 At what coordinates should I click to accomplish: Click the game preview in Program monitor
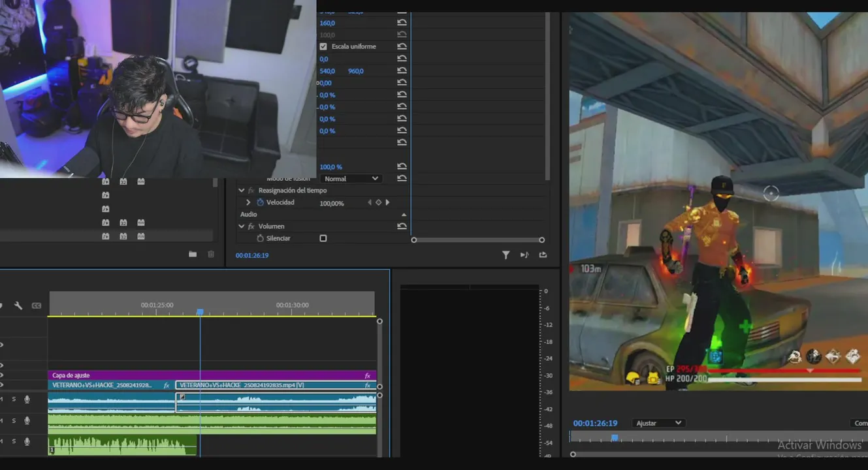click(718, 201)
